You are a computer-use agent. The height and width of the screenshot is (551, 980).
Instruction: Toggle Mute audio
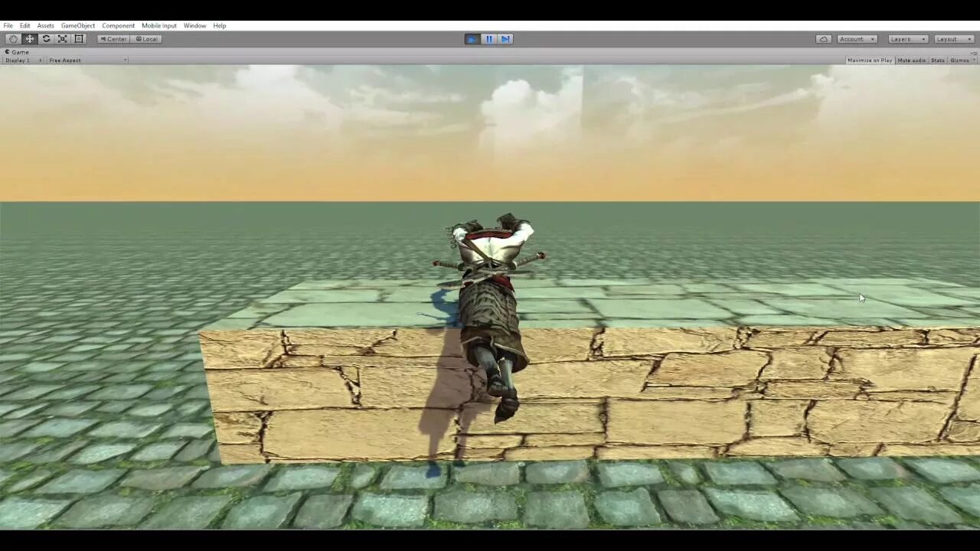tap(911, 60)
